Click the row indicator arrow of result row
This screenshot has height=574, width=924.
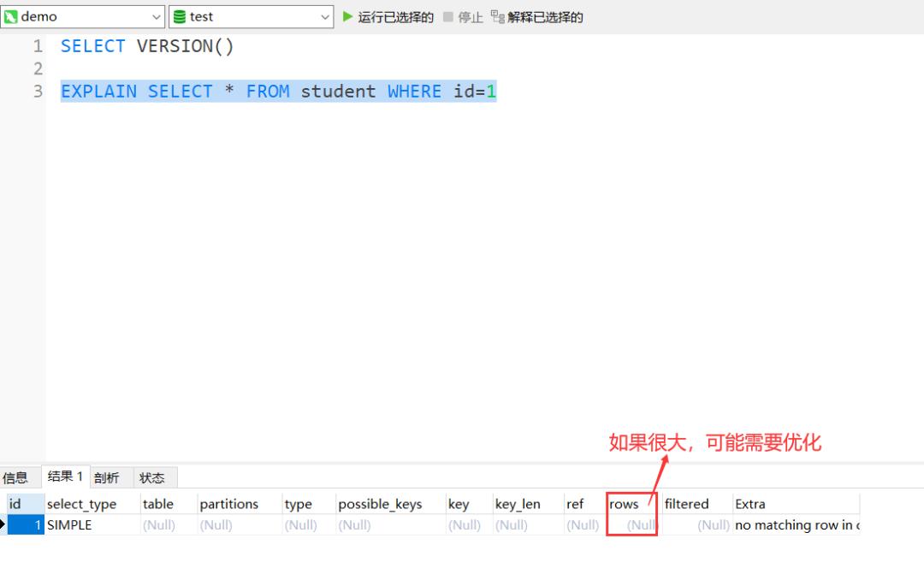(3, 524)
